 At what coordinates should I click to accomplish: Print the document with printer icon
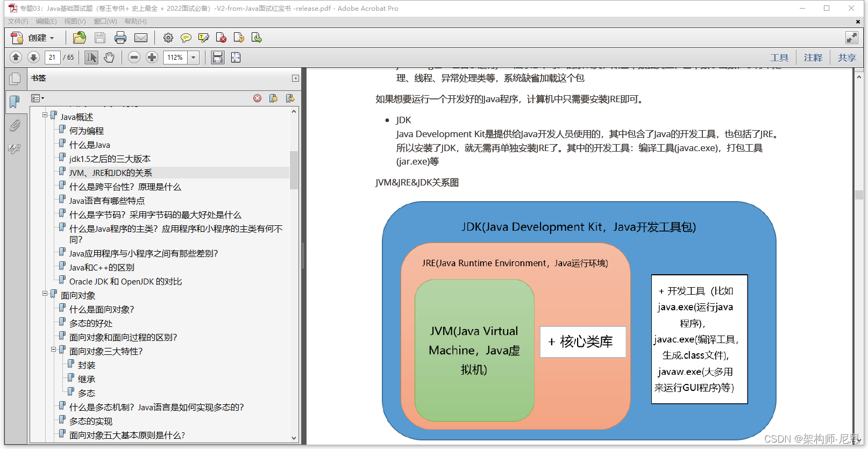pyautogui.click(x=120, y=38)
